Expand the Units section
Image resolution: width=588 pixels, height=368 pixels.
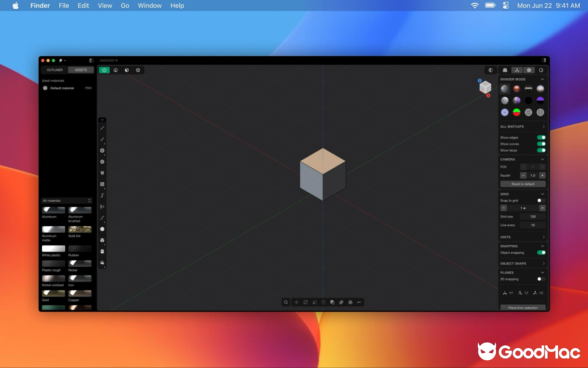(543, 237)
